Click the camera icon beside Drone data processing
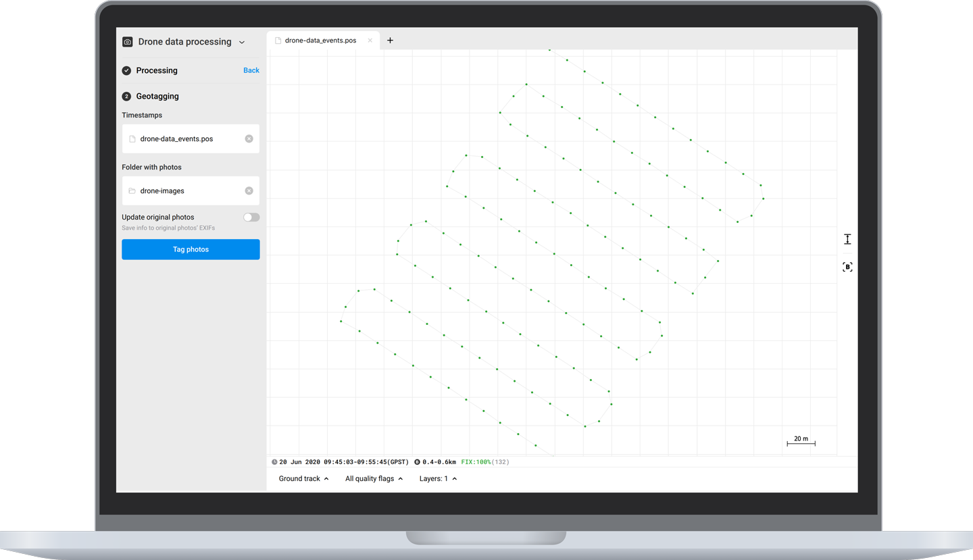Image resolution: width=973 pixels, height=560 pixels. point(127,42)
